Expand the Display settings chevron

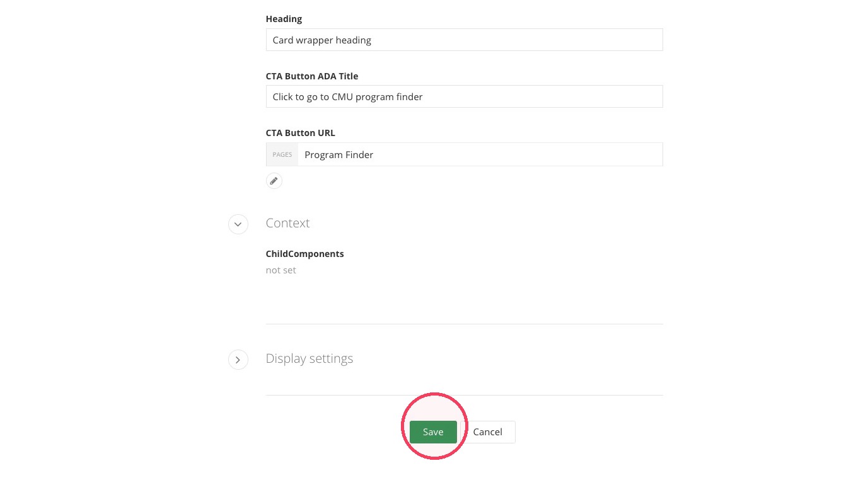238,360
